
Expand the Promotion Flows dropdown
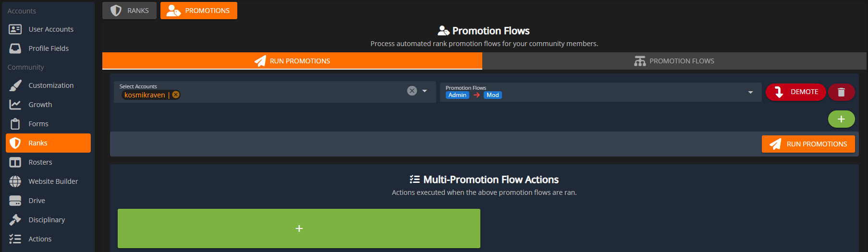(750, 92)
